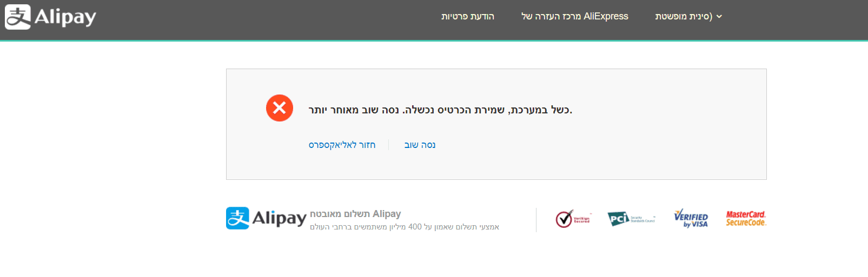Click the VeriSign Secured badge
Viewport: 868px width, 277px height.
[573, 219]
